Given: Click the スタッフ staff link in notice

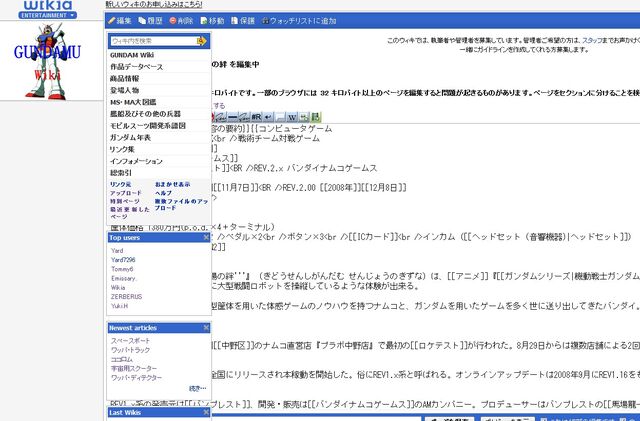Looking at the screenshot, I should pos(591,40).
